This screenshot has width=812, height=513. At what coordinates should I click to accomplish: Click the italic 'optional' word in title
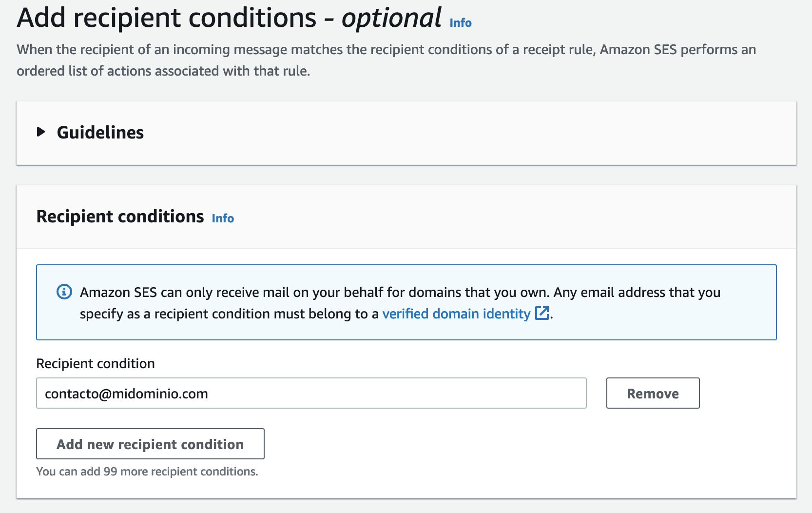[x=391, y=18]
